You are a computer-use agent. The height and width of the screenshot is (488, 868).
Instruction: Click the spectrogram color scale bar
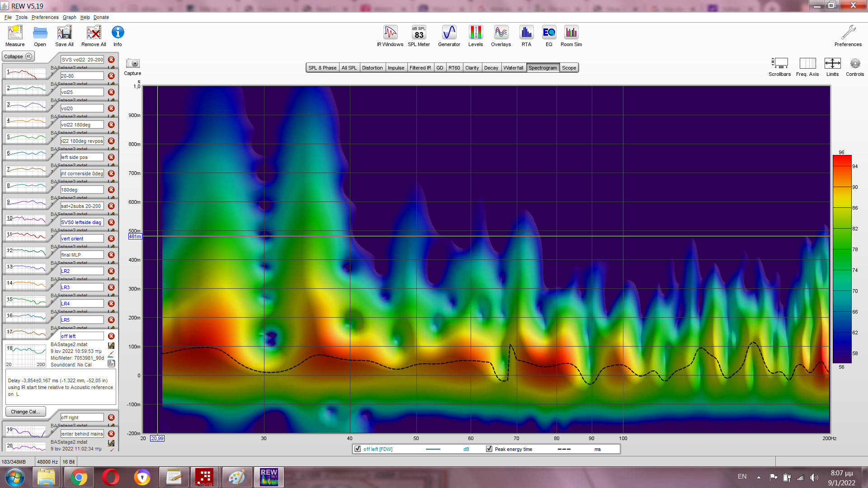[x=842, y=260]
